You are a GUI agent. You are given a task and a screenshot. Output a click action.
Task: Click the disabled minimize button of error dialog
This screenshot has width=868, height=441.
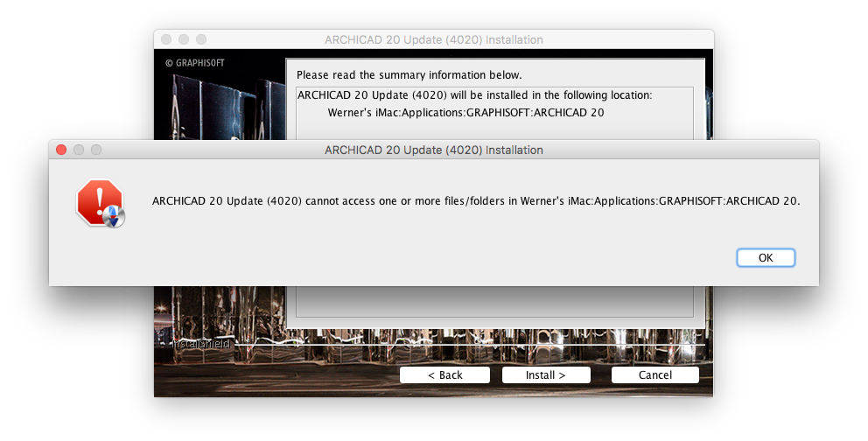pos(79,150)
